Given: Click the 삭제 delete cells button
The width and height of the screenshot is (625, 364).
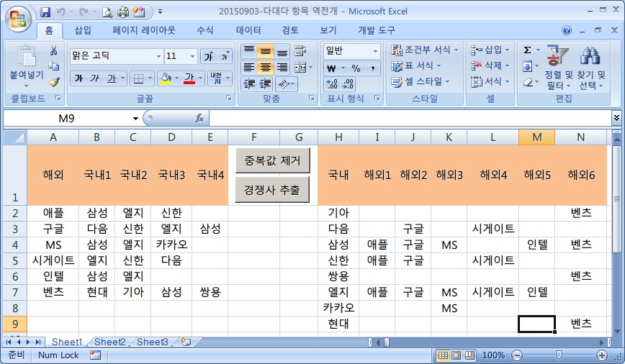Looking at the screenshot, I should point(490,65).
